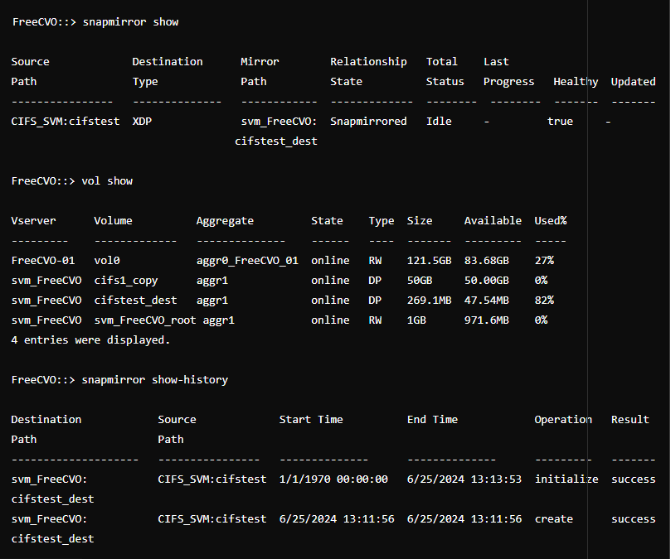671x560 pixels.
Task: Click the 'initialize' operation entry
Action: 567,479
